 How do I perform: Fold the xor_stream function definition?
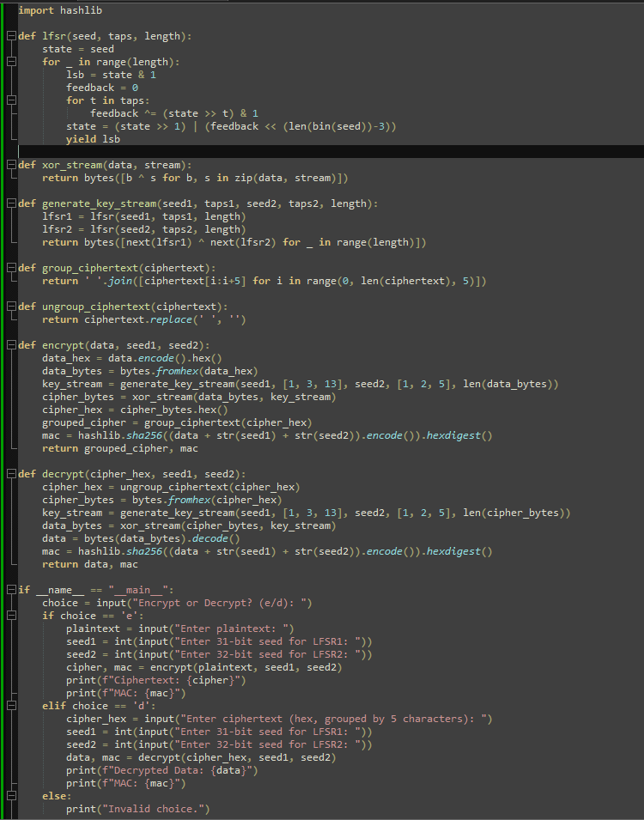[11, 165]
